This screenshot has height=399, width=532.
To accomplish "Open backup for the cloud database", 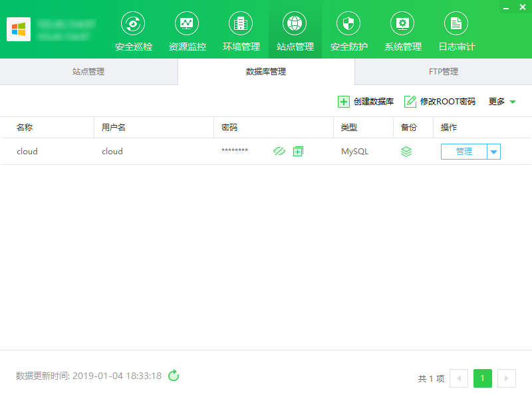I will tap(406, 152).
